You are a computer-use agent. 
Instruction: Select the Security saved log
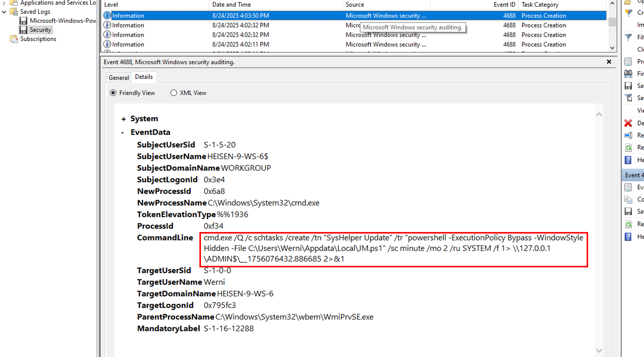click(x=40, y=30)
